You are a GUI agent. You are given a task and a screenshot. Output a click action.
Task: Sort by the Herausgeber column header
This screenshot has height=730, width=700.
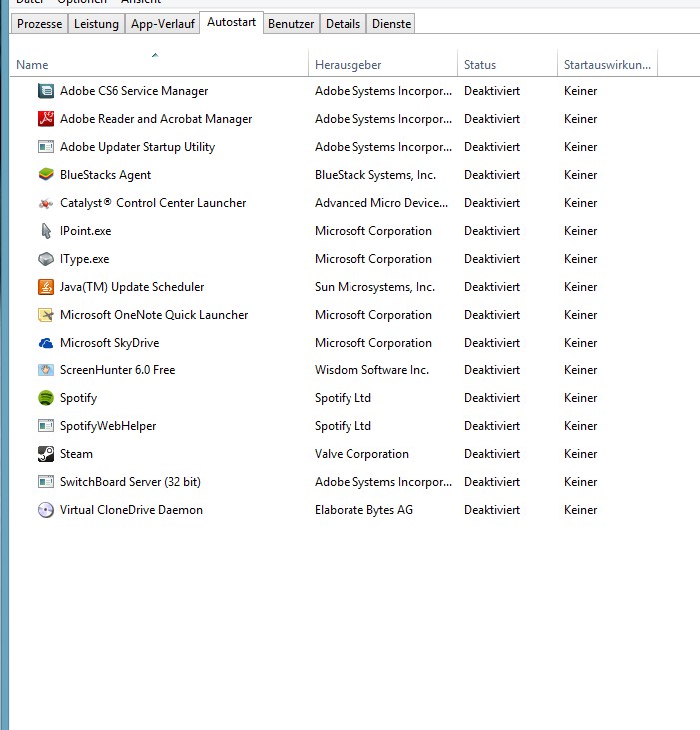[382, 64]
